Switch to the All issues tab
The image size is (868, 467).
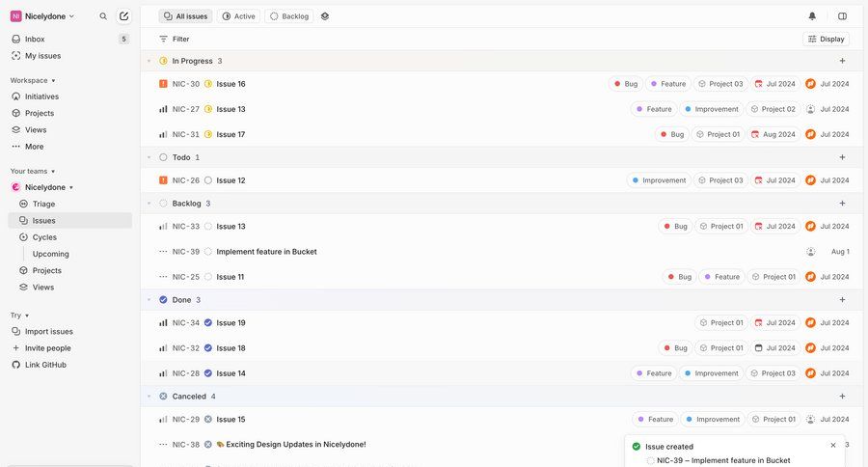click(x=186, y=16)
